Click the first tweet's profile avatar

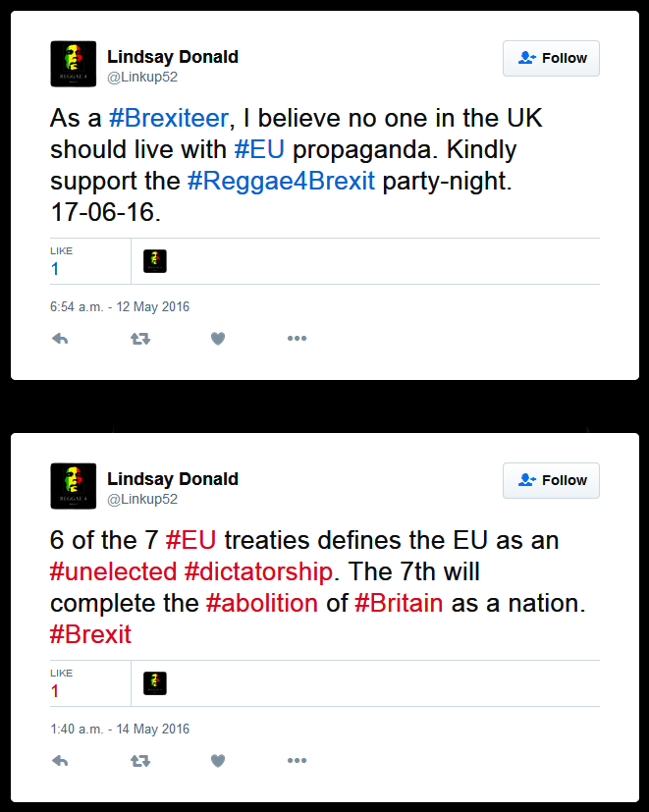tap(73, 64)
